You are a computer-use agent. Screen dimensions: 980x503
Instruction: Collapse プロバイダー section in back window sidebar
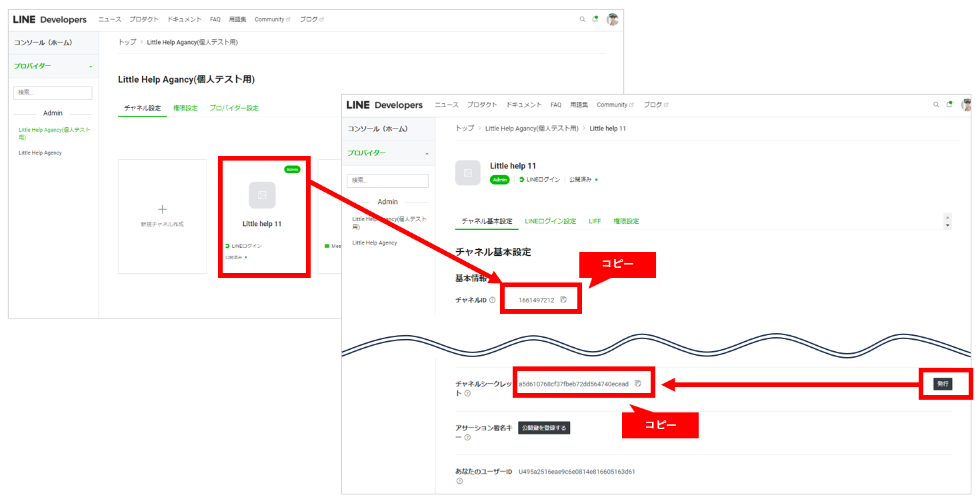pos(91,67)
